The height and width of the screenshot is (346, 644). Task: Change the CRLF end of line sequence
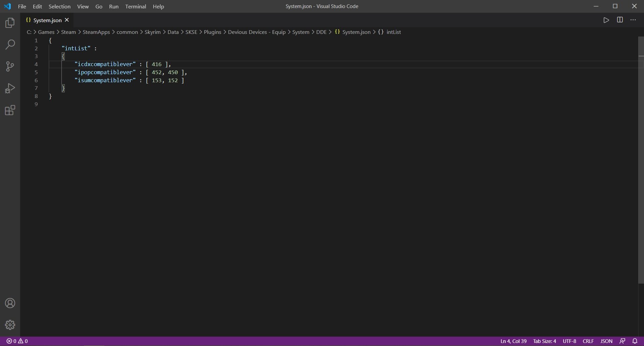[x=588, y=341]
